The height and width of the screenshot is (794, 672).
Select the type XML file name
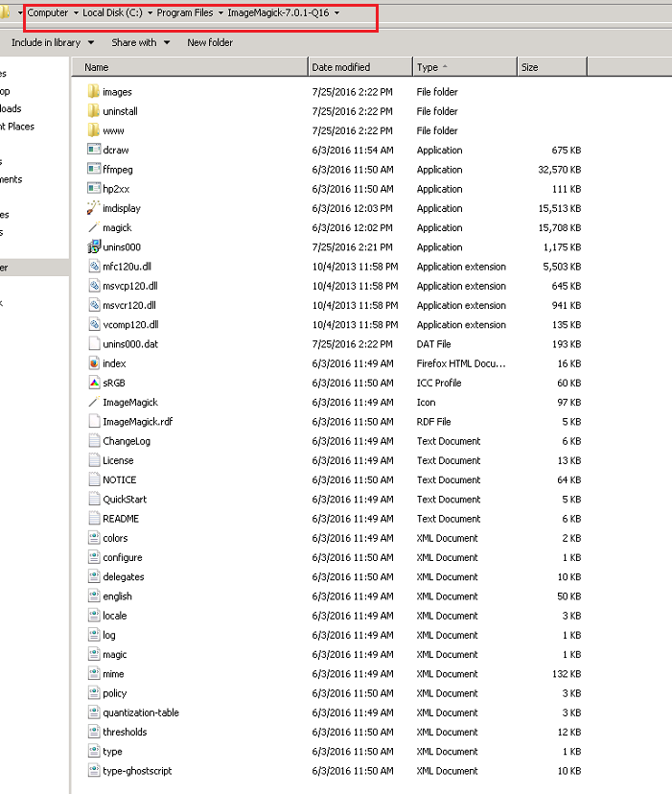[112, 752]
